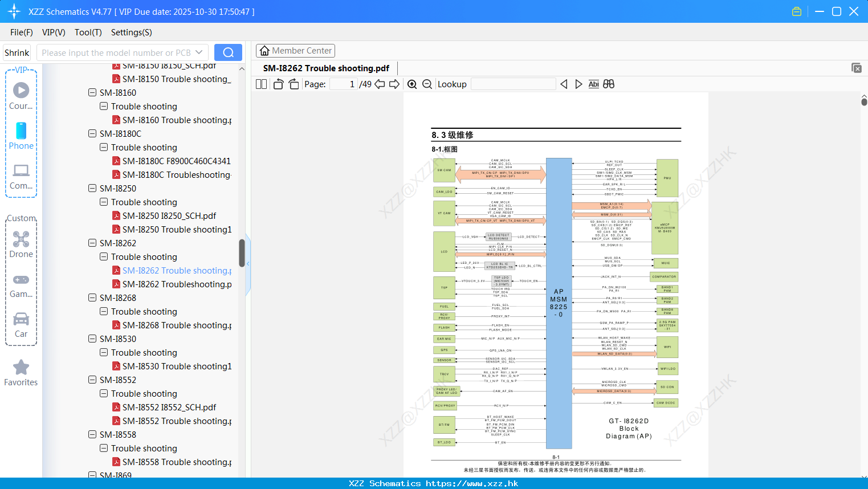868x489 pixels.
Task: Open the Settings(S) menu
Action: pyautogui.click(x=132, y=32)
